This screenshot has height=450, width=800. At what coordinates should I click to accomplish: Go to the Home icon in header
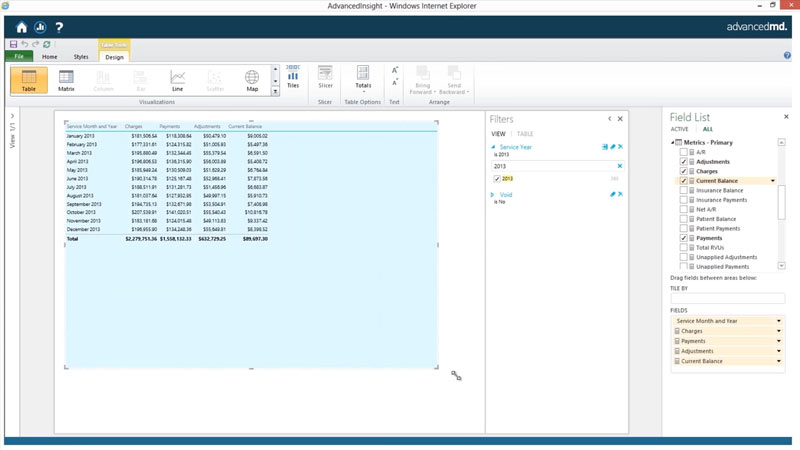pos(21,28)
